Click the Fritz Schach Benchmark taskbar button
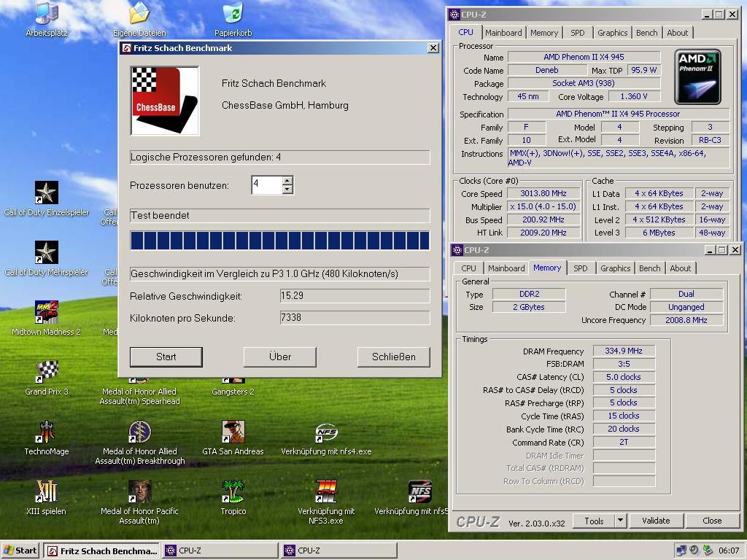 click(102, 551)
